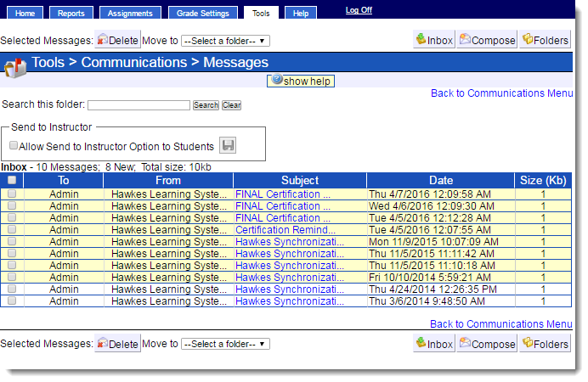
Task: Enable Allow Send to Instructor Option checkbox
Action: click(x=14, y=145)
